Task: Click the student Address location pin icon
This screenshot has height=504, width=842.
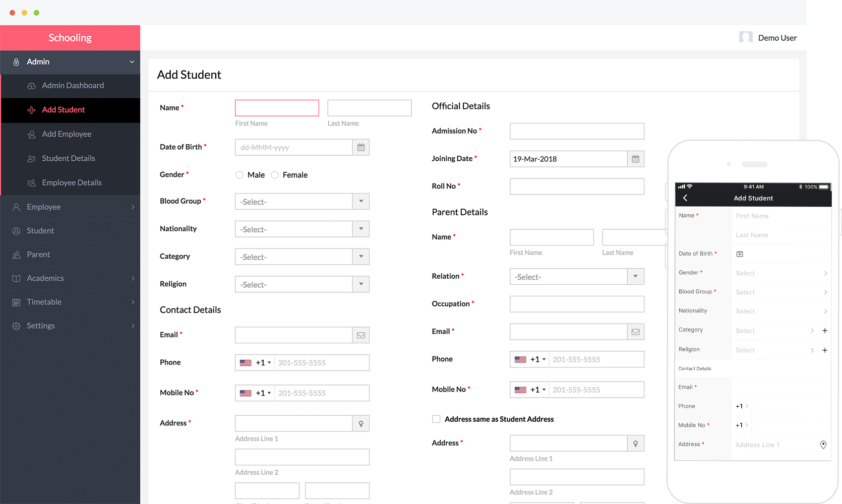Action: [361, 424]
